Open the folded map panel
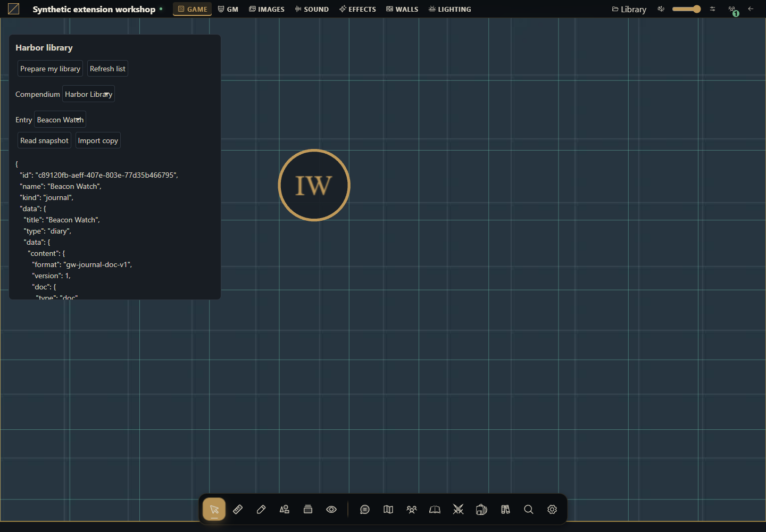Screen dimensions: 766x532 (388, 510)
